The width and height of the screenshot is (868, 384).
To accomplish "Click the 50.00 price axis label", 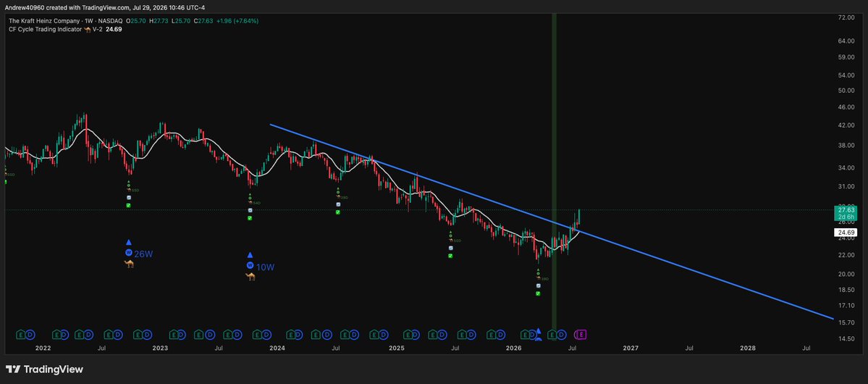I will 846,91.
